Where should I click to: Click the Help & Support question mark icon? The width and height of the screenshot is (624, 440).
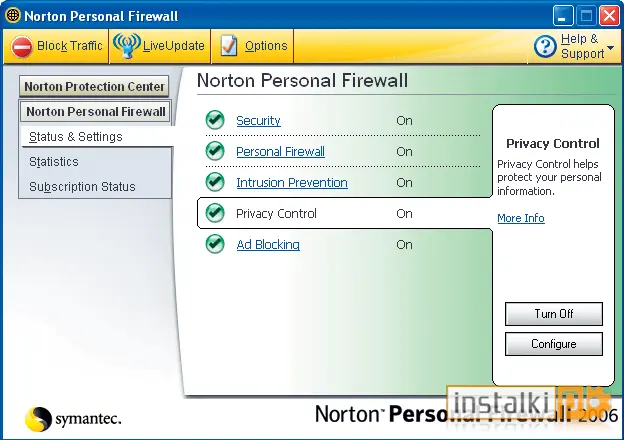point(545,46)
